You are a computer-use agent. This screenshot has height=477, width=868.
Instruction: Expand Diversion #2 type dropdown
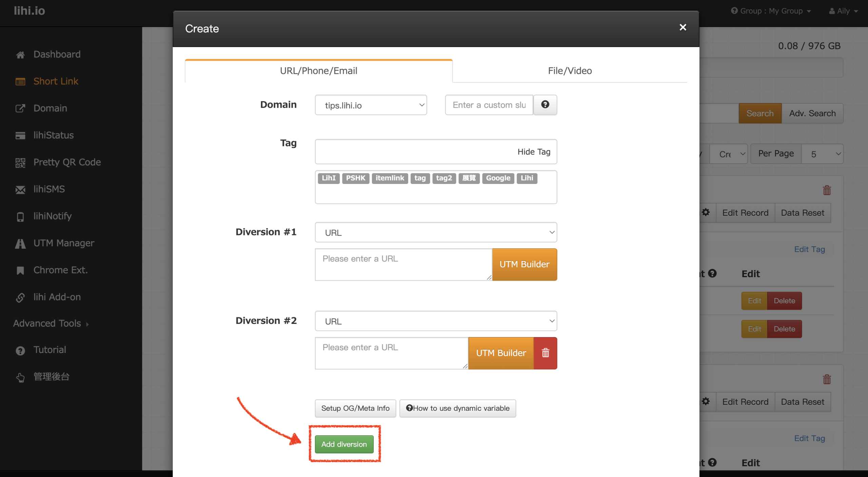(436, 321)
